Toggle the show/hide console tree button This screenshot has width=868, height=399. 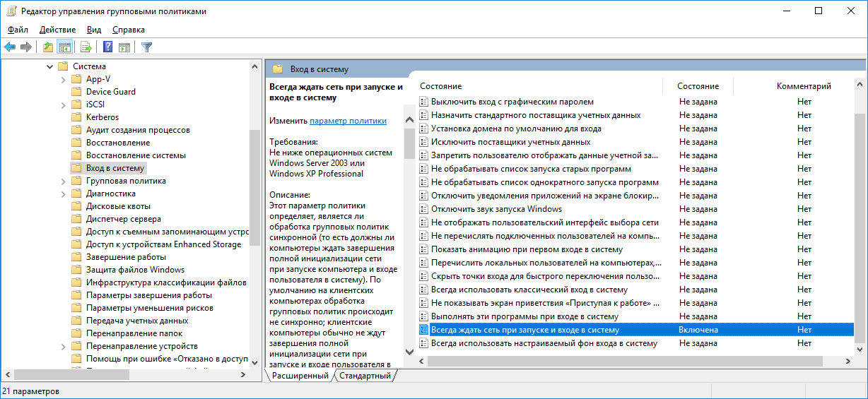point(64,47)
